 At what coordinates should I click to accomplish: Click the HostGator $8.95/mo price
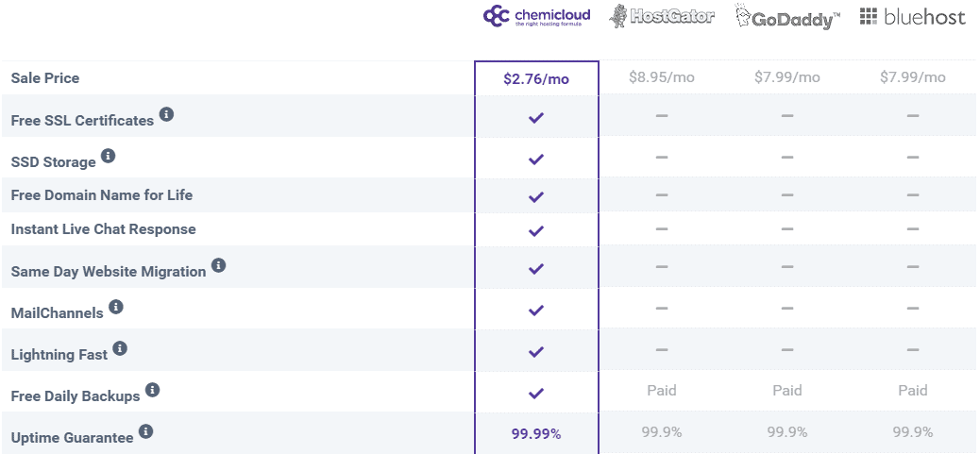661,77
